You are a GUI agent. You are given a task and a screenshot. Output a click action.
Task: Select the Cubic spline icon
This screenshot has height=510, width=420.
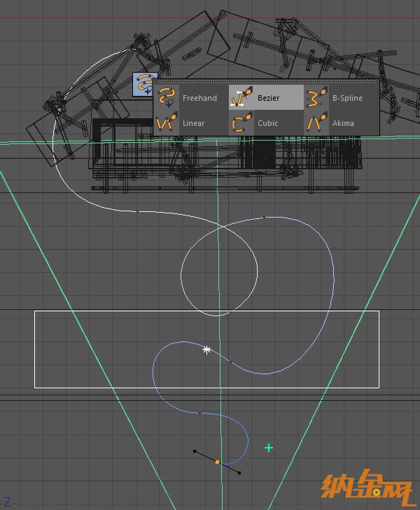[242, 123]
